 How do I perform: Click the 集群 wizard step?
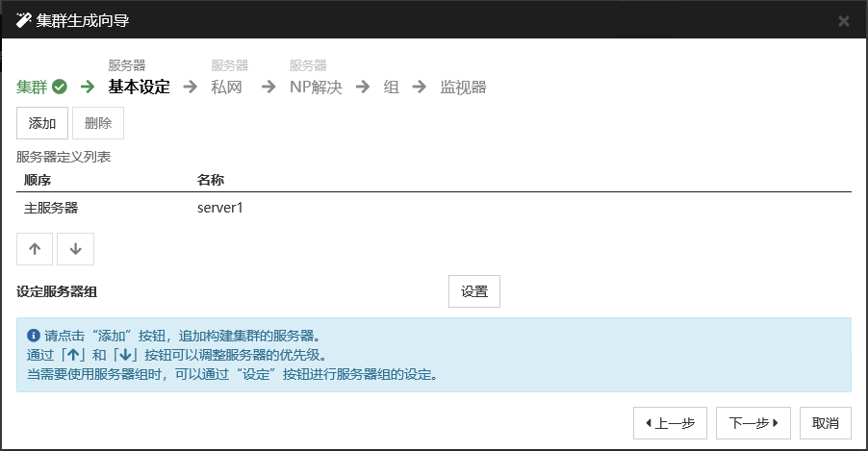tap(33, 88)
